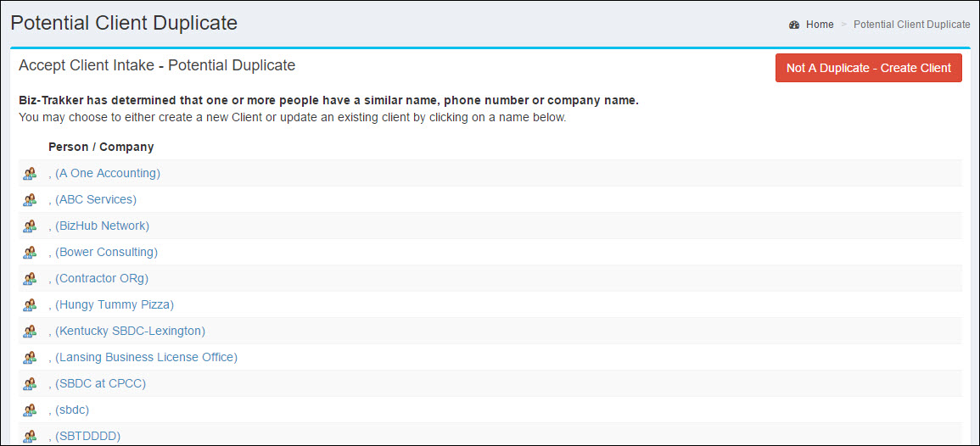Image resolution: width=980 pixels, height=446 pixels.
Task: Go to Home breadcrumb link
Action: coord(820,25)
